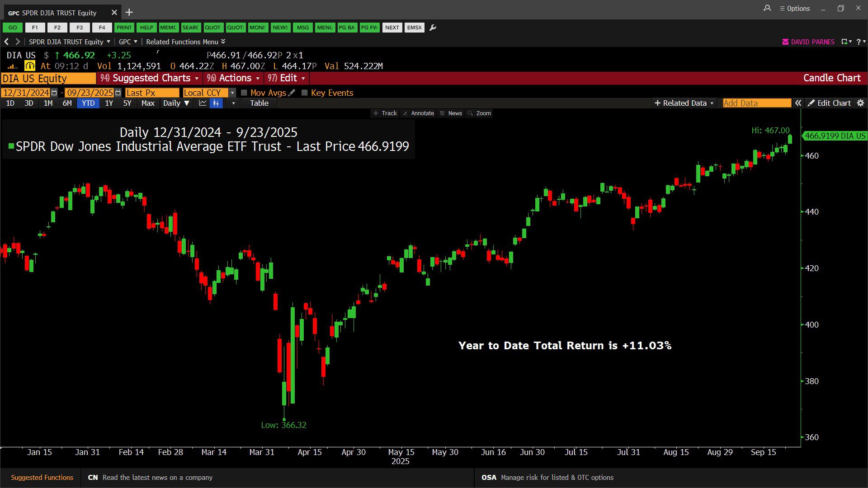Click the double-chevron collapse icon
This screenshot has width=868, height=488.
798,103
